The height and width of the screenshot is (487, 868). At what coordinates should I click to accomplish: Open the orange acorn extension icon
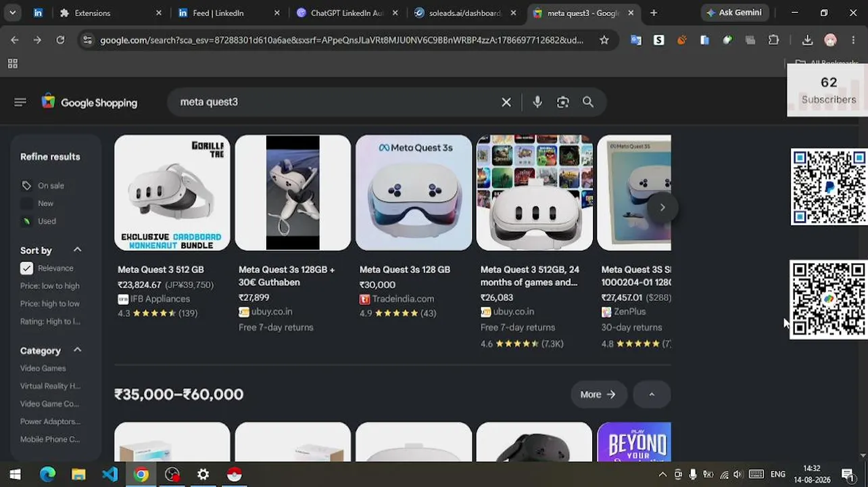[682, 40]
